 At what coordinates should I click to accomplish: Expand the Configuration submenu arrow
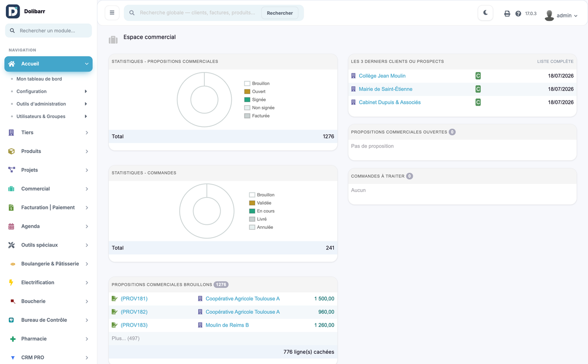(x=86, y=92)
